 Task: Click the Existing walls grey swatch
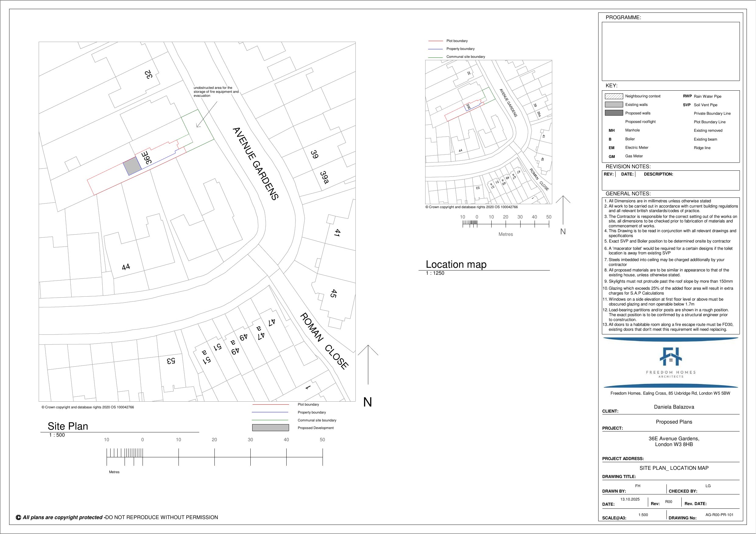(x=614, y=105)
